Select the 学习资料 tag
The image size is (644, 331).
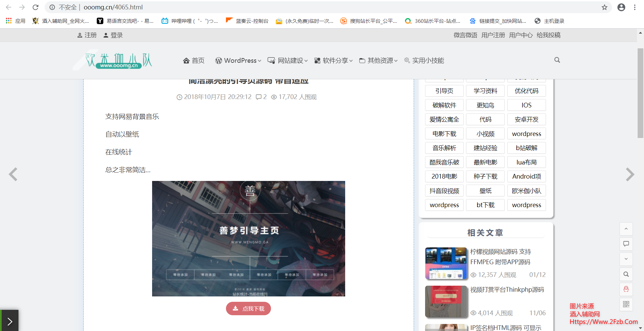coord(486,91)
